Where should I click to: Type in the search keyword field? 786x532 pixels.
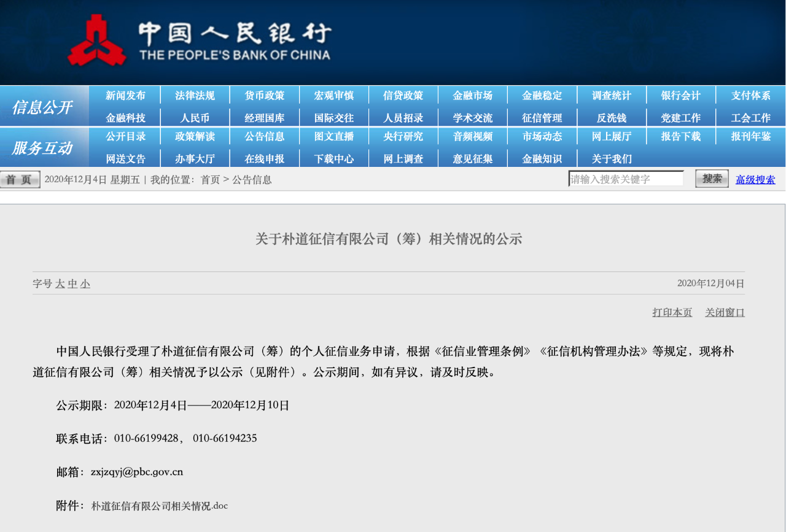(625, 179)
